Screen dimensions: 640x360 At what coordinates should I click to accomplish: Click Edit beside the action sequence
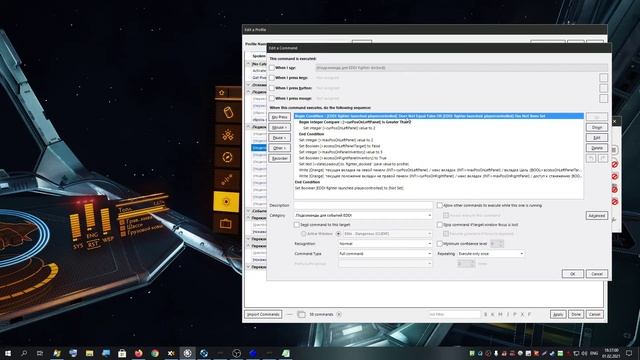tap(597, 138)
